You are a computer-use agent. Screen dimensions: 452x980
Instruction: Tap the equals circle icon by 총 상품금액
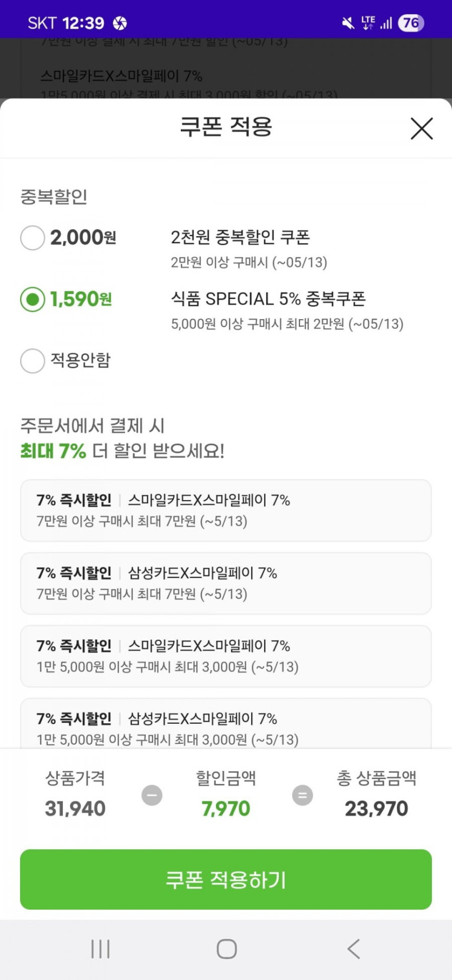[x=302, y=795]
